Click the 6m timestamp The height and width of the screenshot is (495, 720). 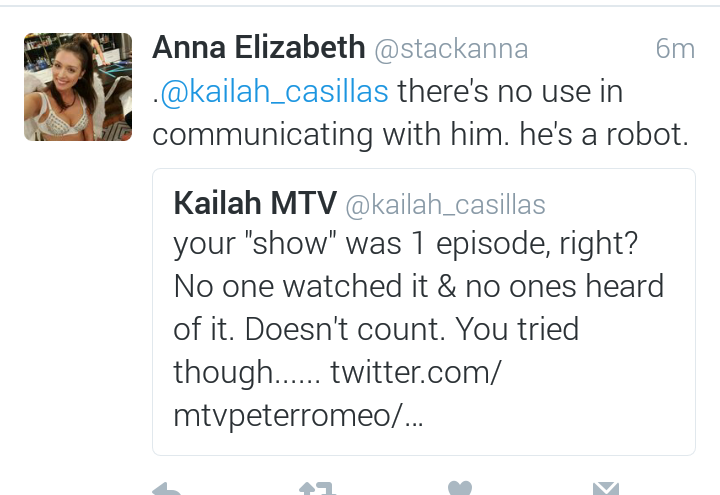point(675,49)
